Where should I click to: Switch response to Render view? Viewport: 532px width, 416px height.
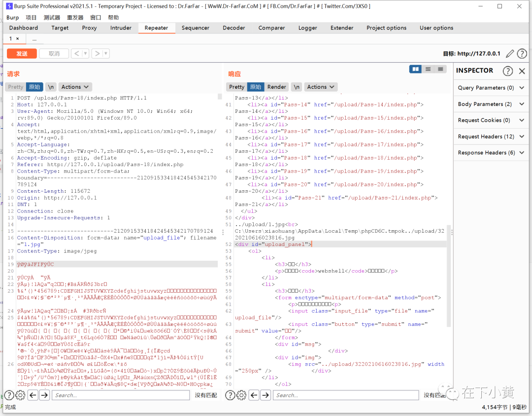click(x=276, y=87)
